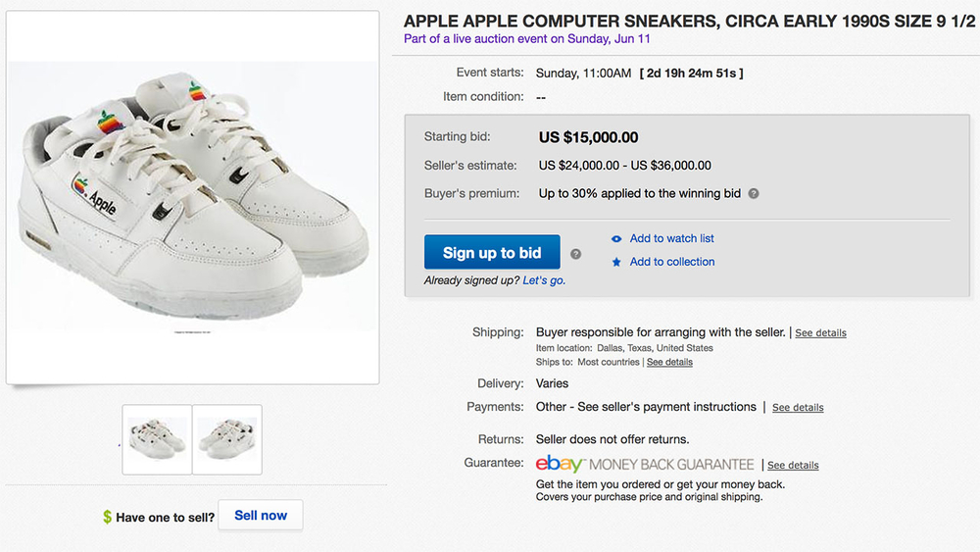Click the main Apple sneakers product image

(x=192, y=196)
